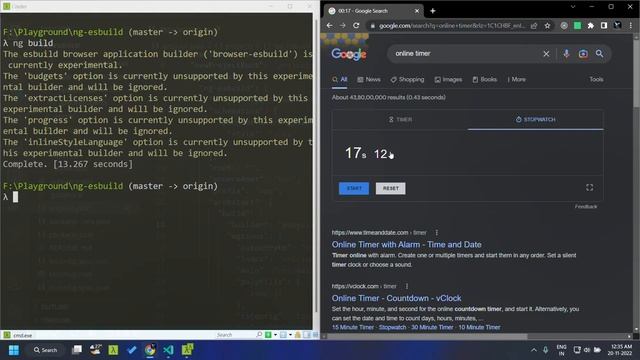Send Feedback on the stopwatch widget
The height and width of the screenshot is (360, 640).
tap(586, 207)
